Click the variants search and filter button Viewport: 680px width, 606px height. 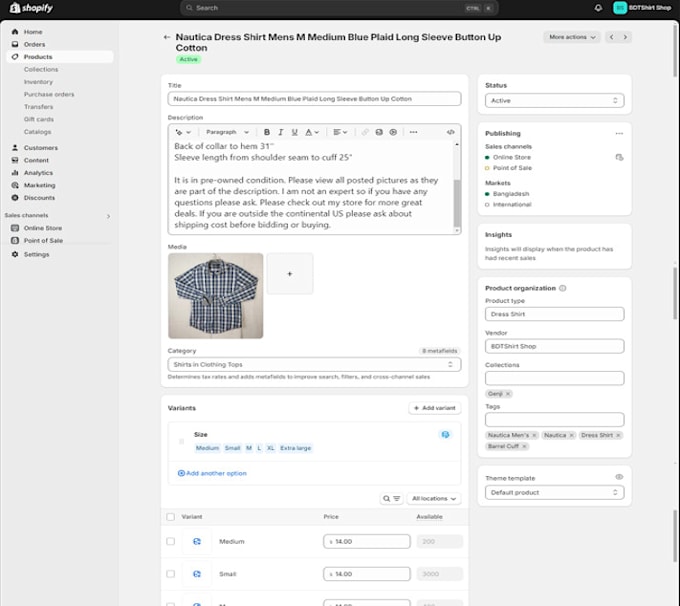click(x=391, y=499)
